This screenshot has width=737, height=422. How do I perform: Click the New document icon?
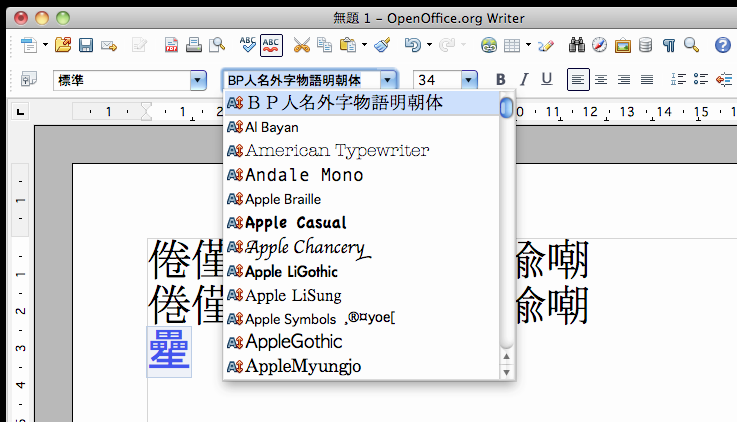pyautogui.click(x=29, y=45)
